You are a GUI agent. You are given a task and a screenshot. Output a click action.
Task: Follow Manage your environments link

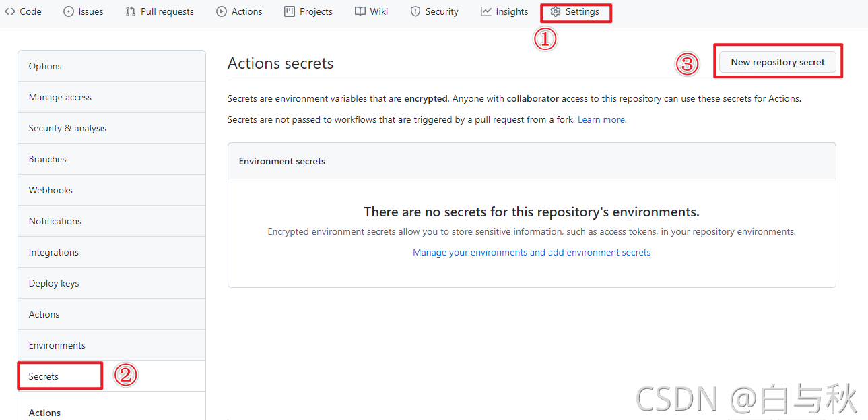pyautogui.click(x=531, y=252)
